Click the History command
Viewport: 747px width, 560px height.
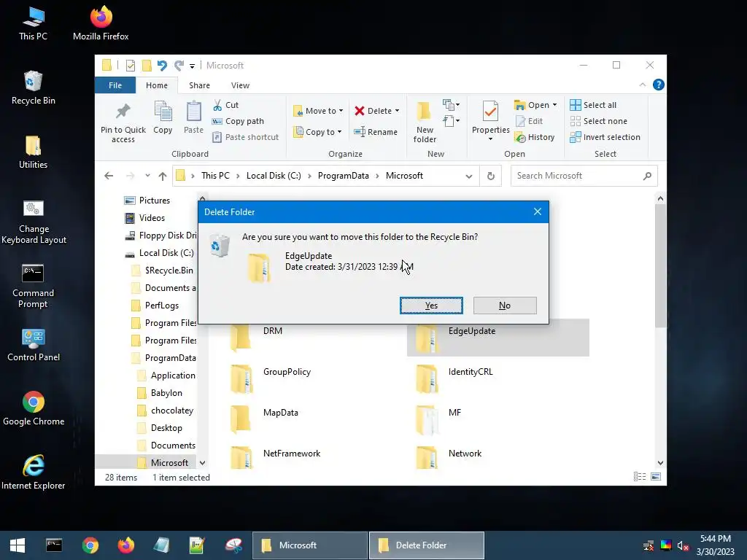click(535, 137)
